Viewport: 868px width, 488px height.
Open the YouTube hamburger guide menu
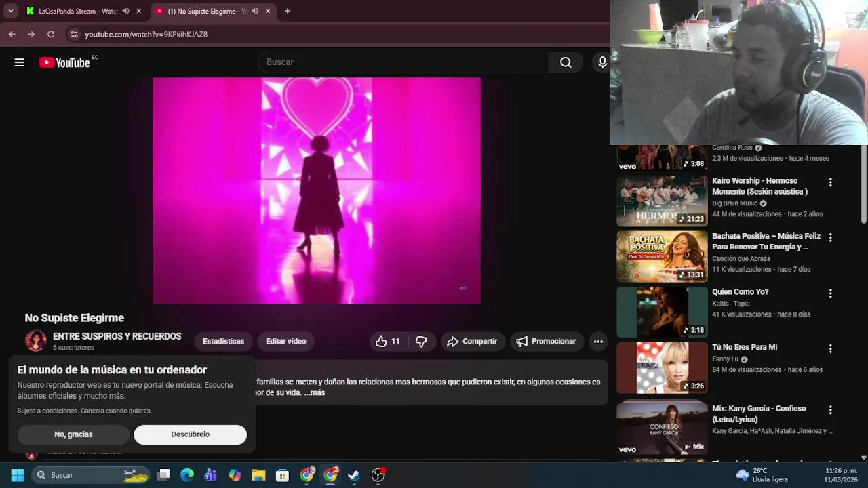pyautogui.click(x=20, y=62)
